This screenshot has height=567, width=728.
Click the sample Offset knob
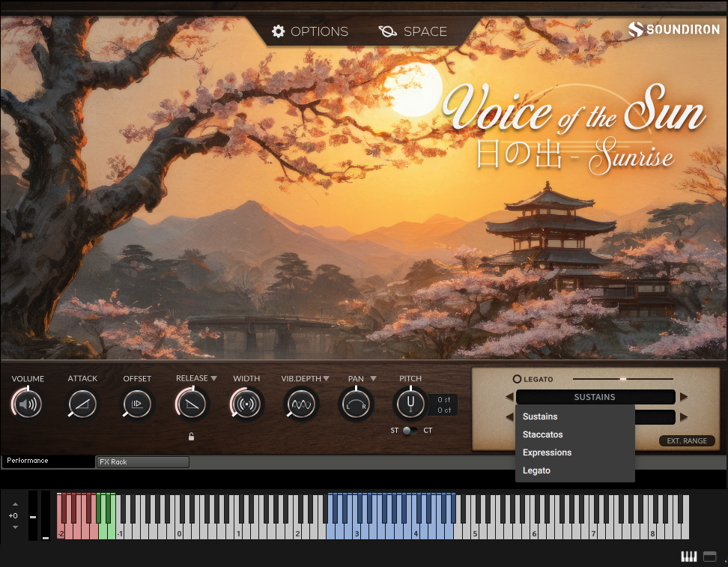137,405
